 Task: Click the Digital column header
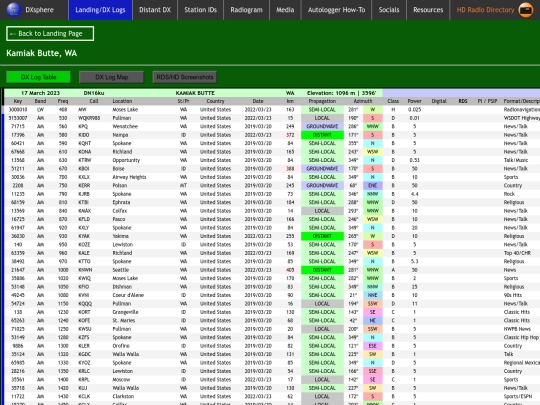(x=439, y=101)
